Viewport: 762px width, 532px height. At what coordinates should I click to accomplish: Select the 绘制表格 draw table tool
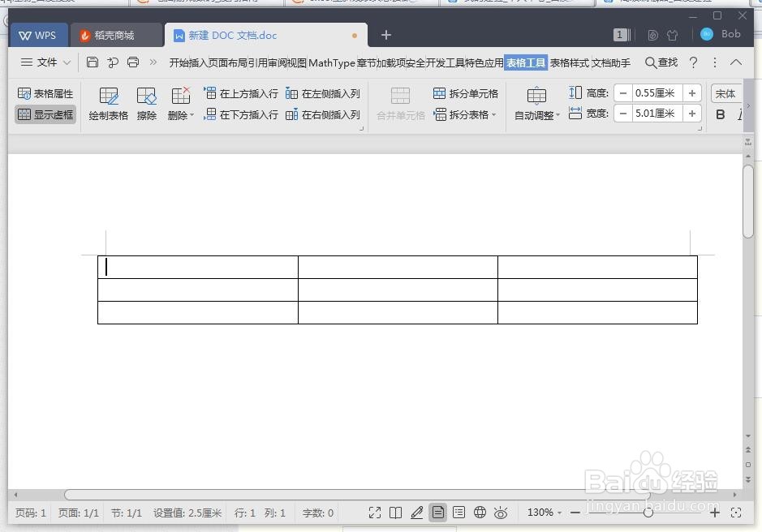click(109, 104)
